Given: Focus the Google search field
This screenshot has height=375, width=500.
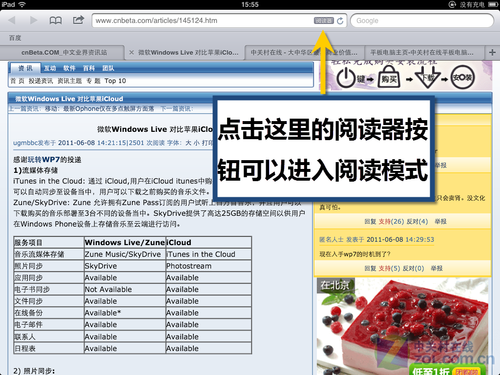Looking at the screenshot, I should (422, 21).
